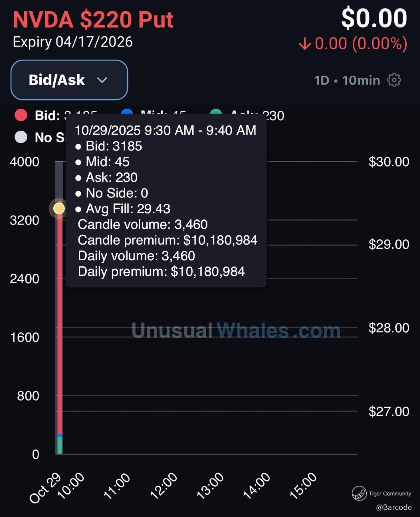
Task: Toggle the red Bid legend dot
Action: pos(21,115)
